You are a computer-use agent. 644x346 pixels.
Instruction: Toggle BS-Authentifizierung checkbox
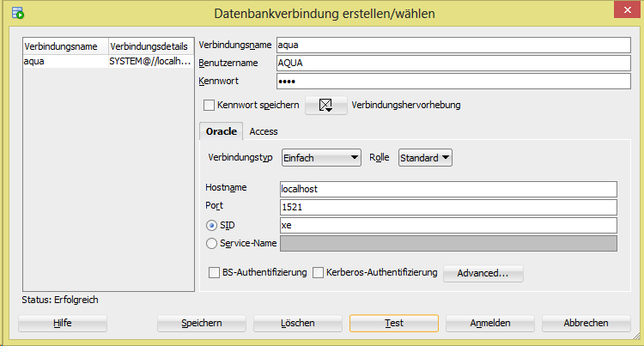[x=215, y=273]
